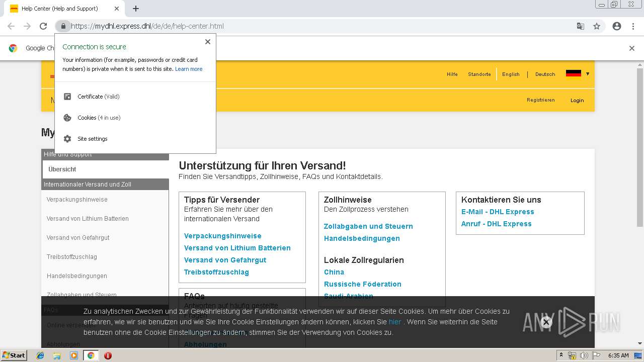Screen dimensions: 644x362
Task: Show hidden system tray icons arrow
Action: [x=561, y=355]
